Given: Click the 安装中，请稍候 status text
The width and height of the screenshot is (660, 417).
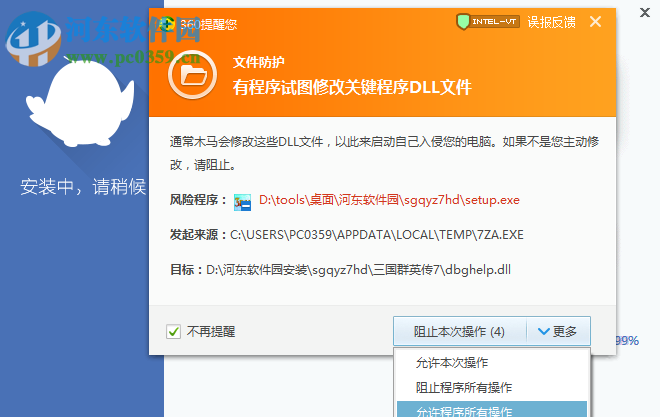Looking at the screenshot, I should pos(83,186).
